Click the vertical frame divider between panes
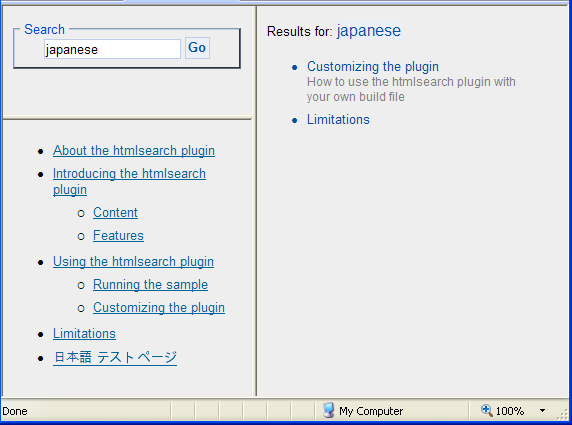The width and height of the screenshot is (572, 425). tap(256, 201)
